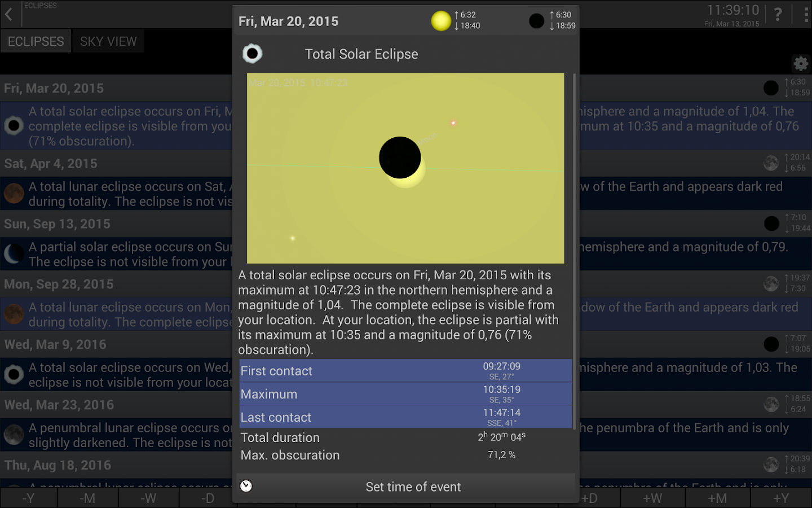Click the Total Solar Eclipse icon in the dialog header
This screenshot has width=812, height=508.
coord(252,54)
